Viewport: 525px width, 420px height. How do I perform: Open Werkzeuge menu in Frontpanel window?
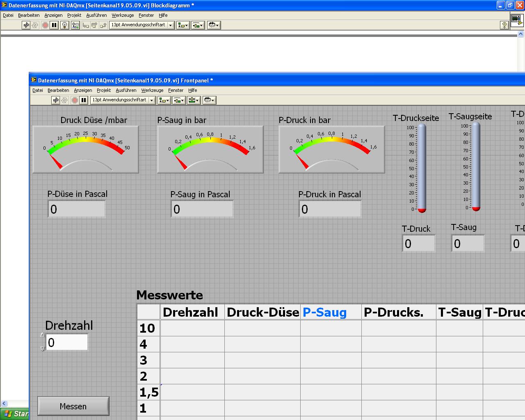[152, 90]
